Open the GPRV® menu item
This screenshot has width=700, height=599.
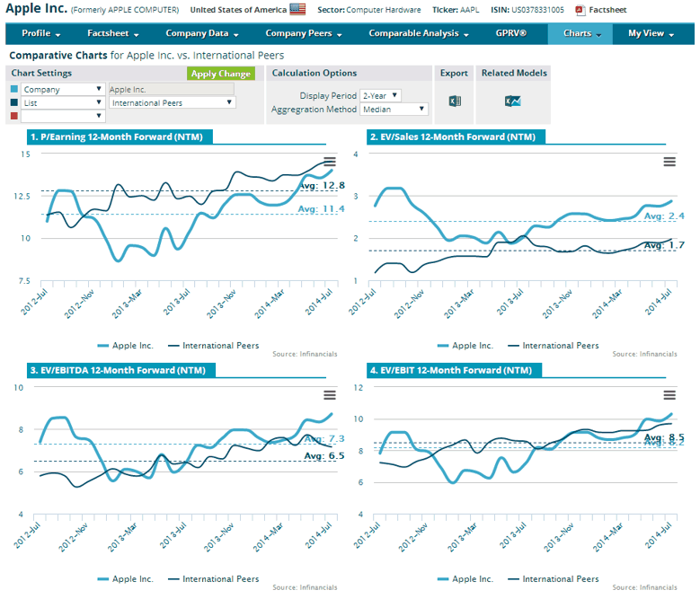click(511, 33)
